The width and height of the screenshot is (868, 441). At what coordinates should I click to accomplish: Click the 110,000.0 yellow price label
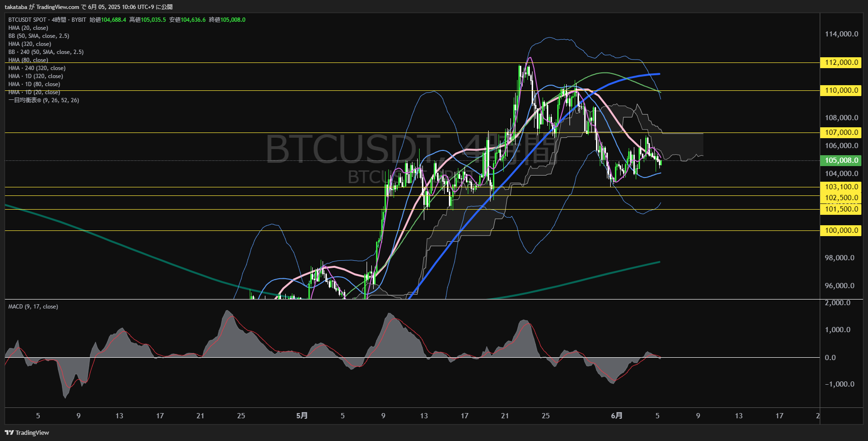pyautogui.click(x=841, y=90)
